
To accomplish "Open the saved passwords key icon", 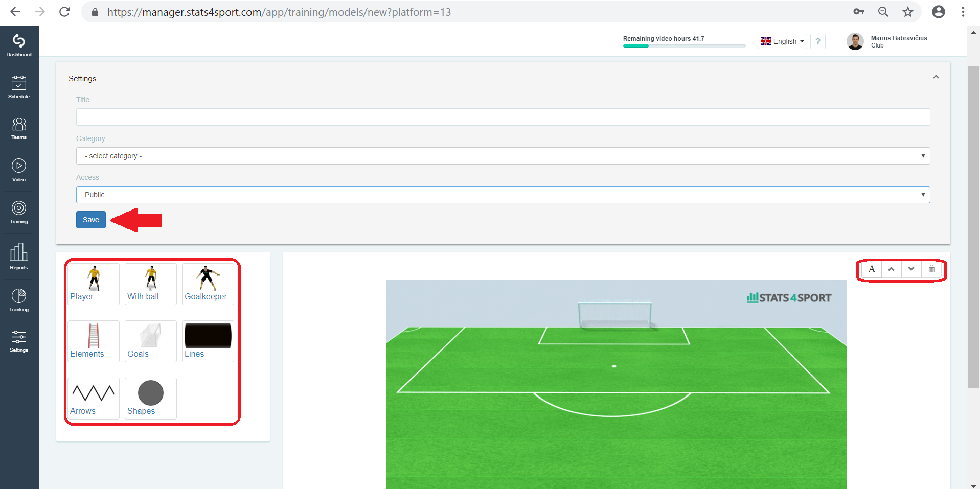I will pos(858,12).
